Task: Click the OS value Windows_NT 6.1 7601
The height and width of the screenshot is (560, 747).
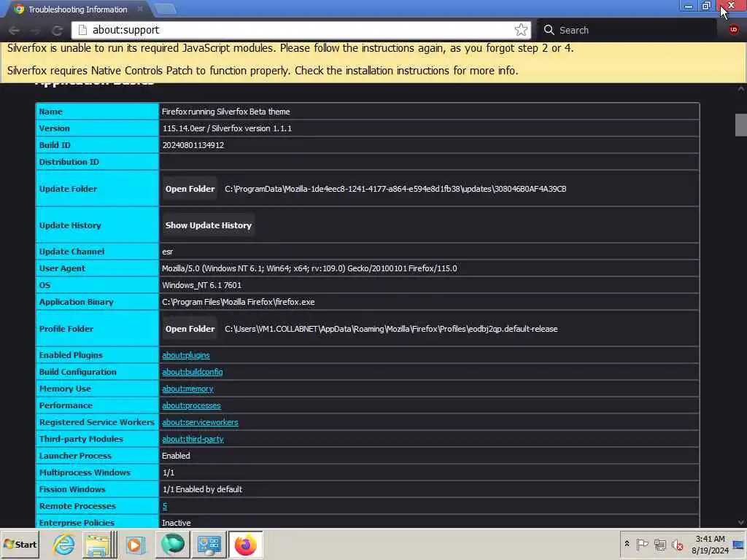Action: (x=201, y=285)
